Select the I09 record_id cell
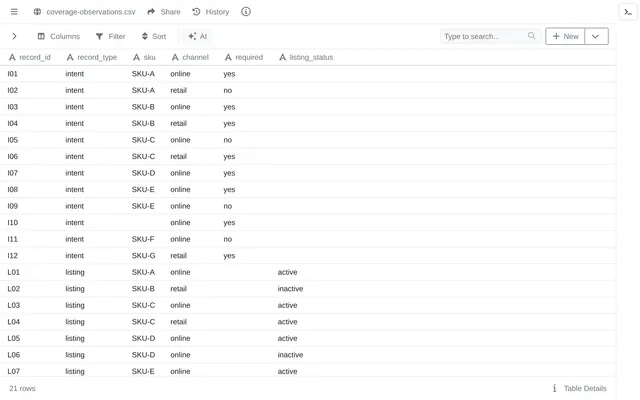This screenshot has width=640, height=400. coord(13,206)
